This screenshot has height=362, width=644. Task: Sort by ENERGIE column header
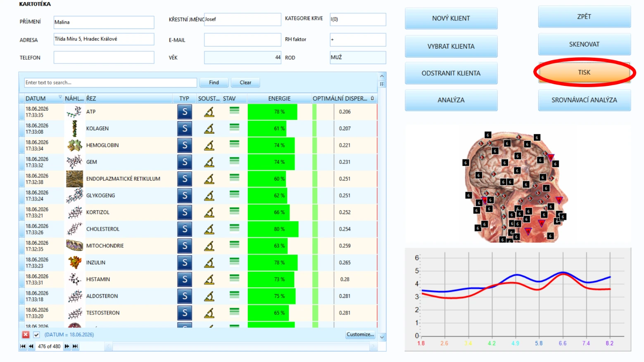click(279, 98)
